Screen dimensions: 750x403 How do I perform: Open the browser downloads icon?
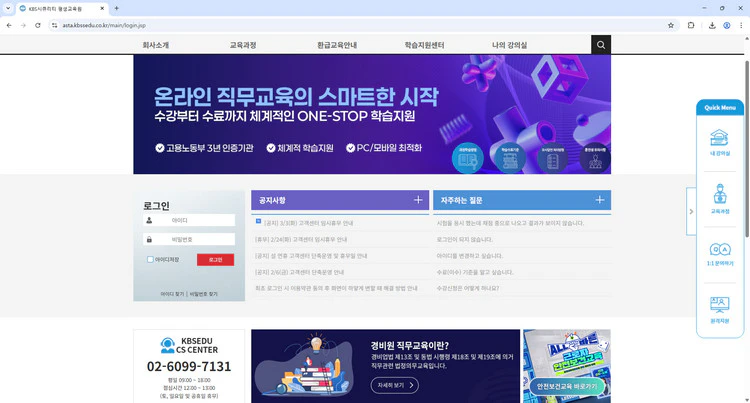711,25
